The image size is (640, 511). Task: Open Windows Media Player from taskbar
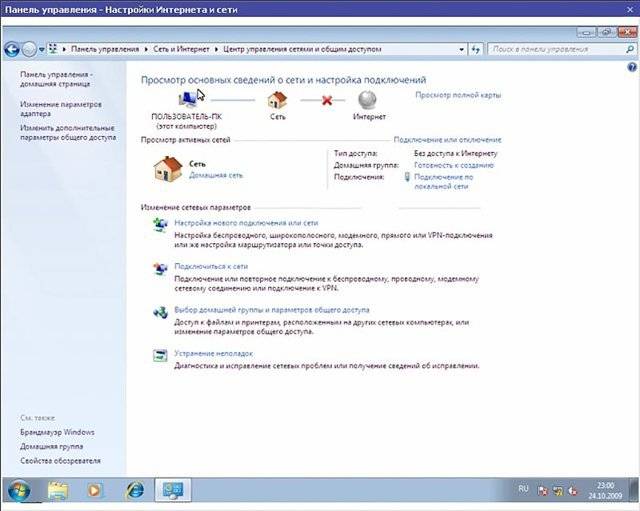96,490
